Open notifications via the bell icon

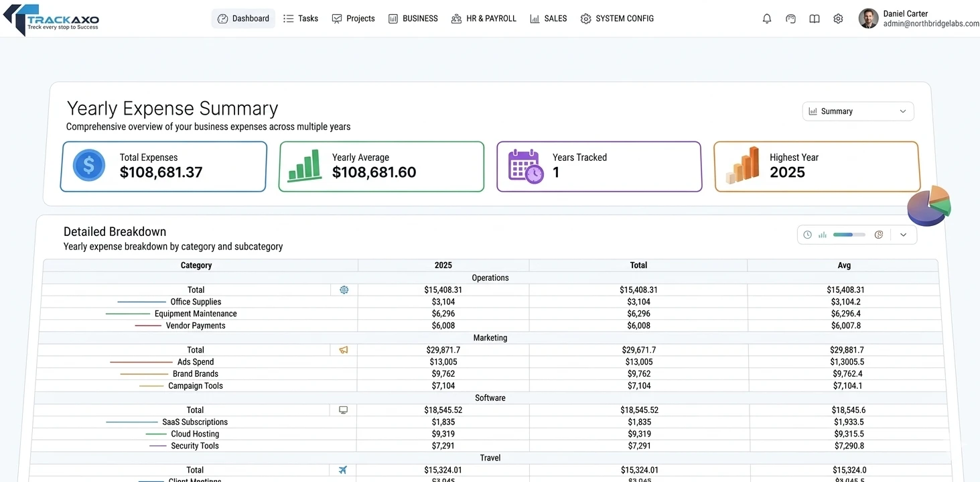[x=766, y=18]
